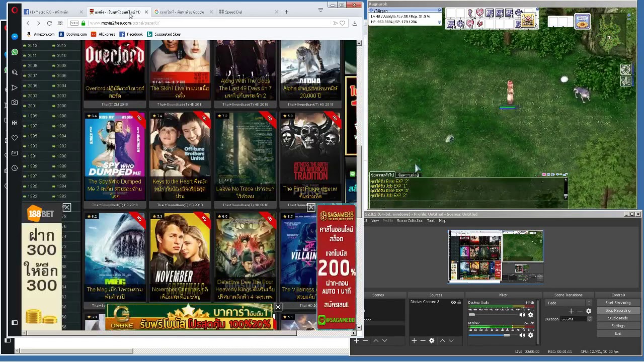Click OBS Exit button
The height and width of the screenshot is (362, 644).
tap(618, 333)
